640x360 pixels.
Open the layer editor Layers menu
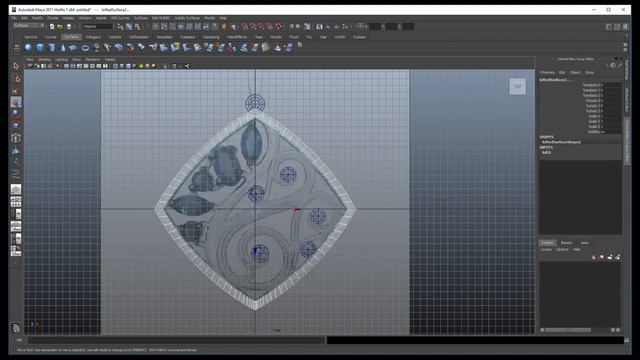[x=546, y=249]
